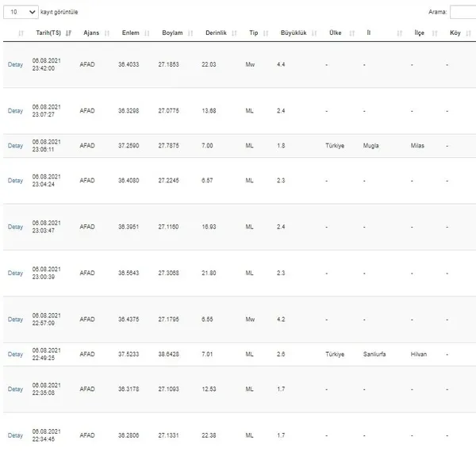Open Detay for the 23:00:39 earthquake row
Screen dimensions: 476x452
click(x=15, y=273)
